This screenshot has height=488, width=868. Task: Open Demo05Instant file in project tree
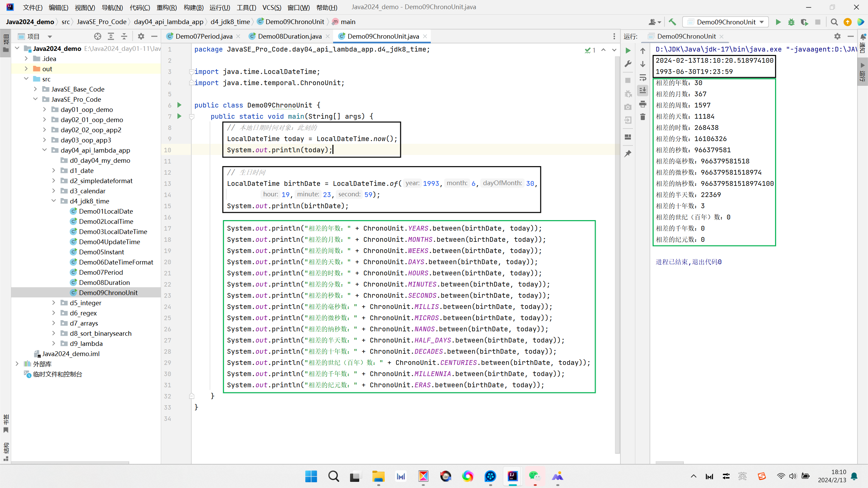coord(101,252)
